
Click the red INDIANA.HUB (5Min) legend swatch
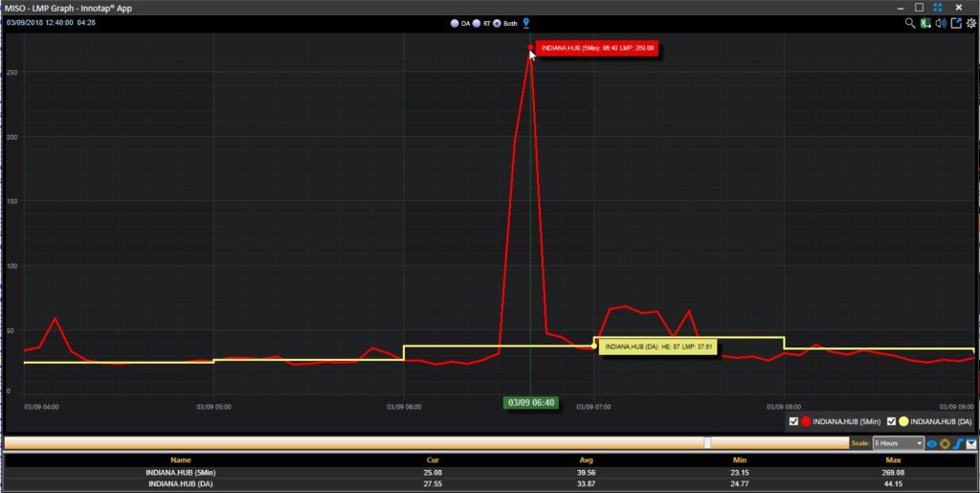coord(806,422)
